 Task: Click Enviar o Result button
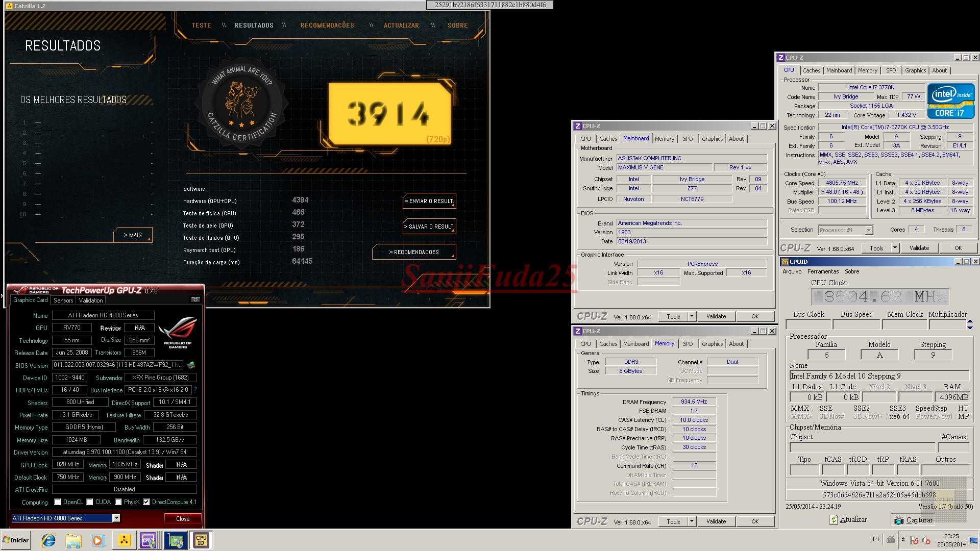(x=429, y=201)
